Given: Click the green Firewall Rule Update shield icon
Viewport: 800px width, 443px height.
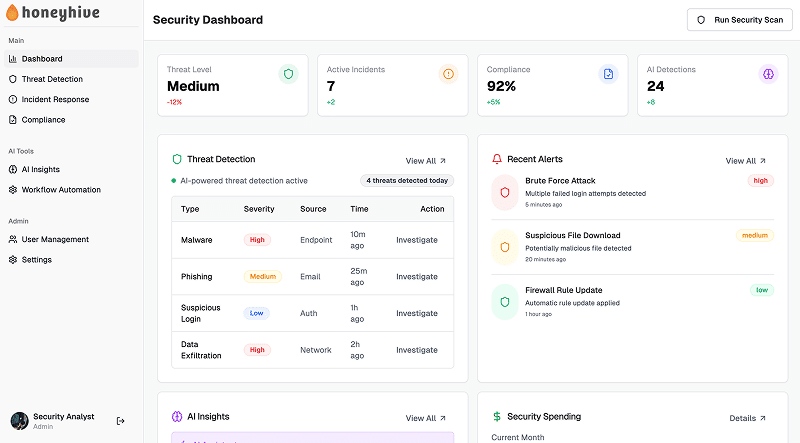Looking at the screenshot, I should 505,302.
